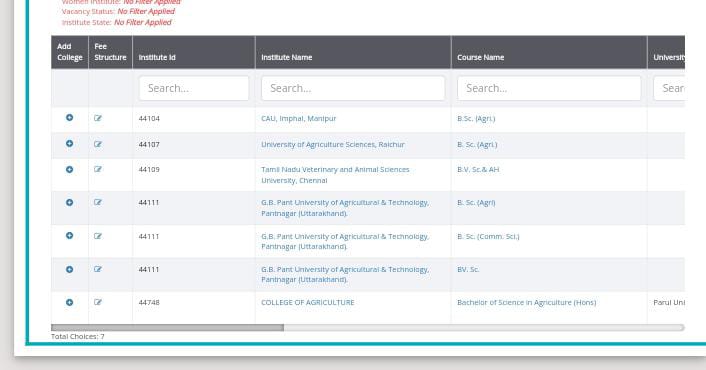Add University of Agriculture Sciences, Raichur plus icon
The image size is (706, 370).
69,144
